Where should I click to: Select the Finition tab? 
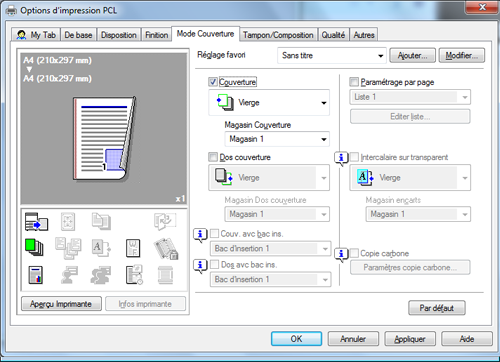156,35
